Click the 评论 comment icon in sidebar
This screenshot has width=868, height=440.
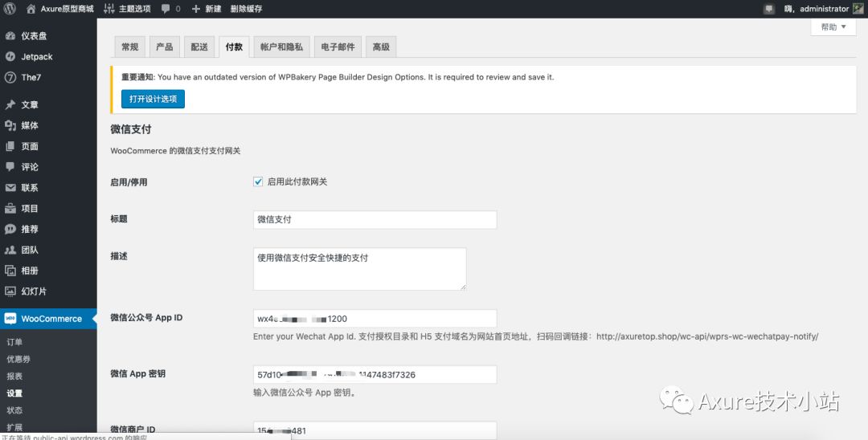[x=10, y=167]
